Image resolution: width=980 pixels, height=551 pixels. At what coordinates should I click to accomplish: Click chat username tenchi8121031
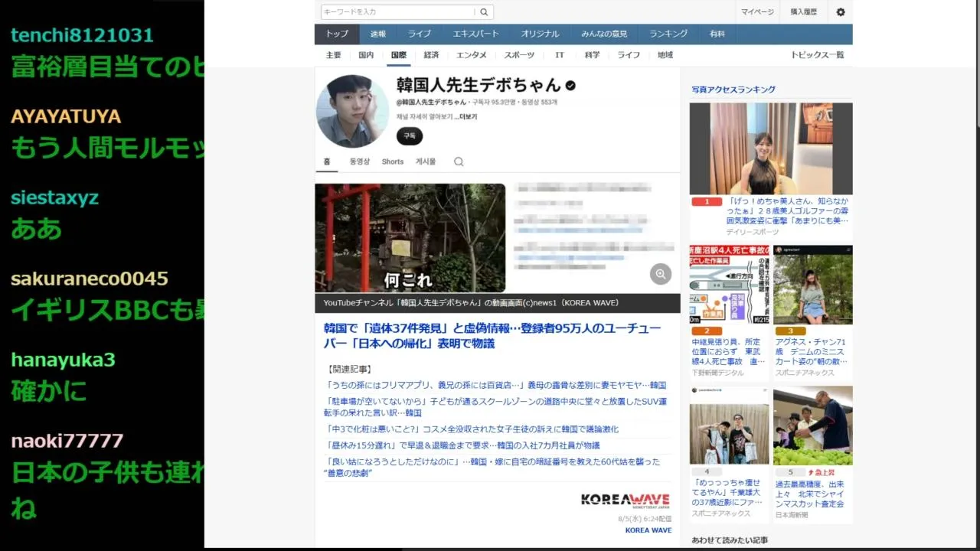[x=82, y=35]
